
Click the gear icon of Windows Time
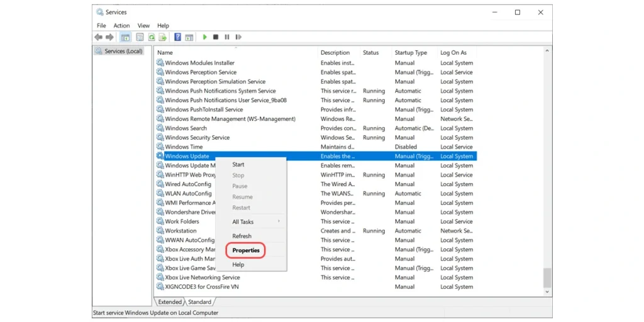click(x=160, y=147)
